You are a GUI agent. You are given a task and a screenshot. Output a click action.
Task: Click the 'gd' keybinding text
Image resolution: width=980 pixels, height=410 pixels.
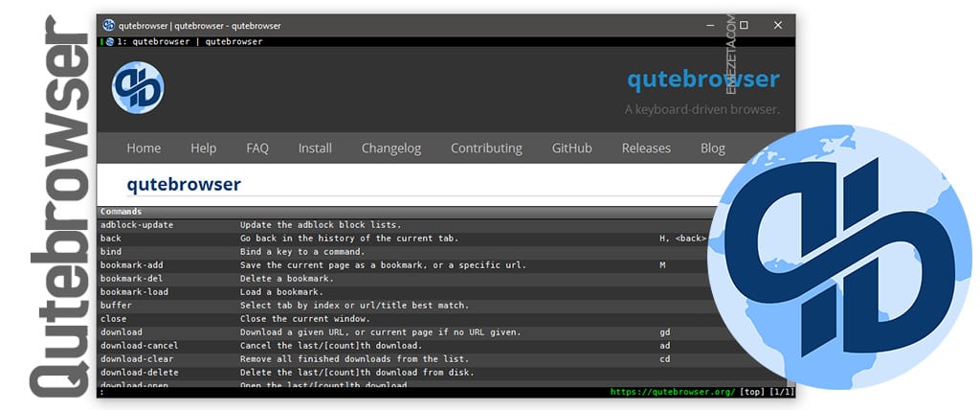(664, 332)
